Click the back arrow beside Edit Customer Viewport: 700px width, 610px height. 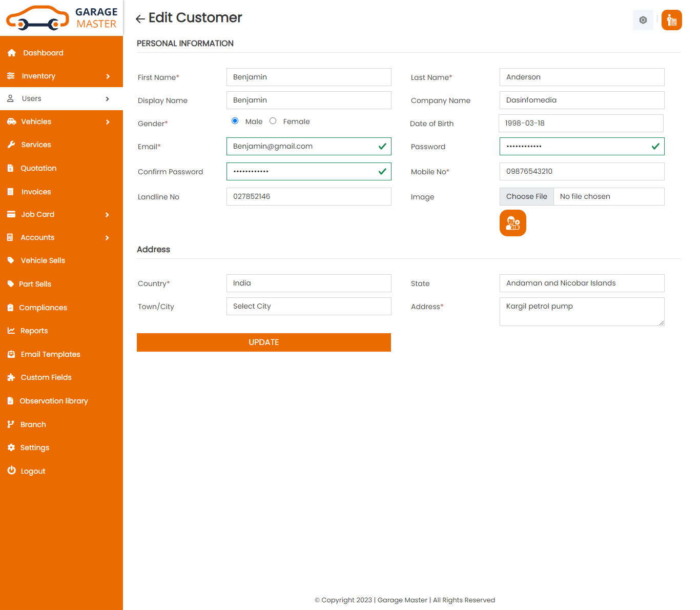(x=140, y=19)
